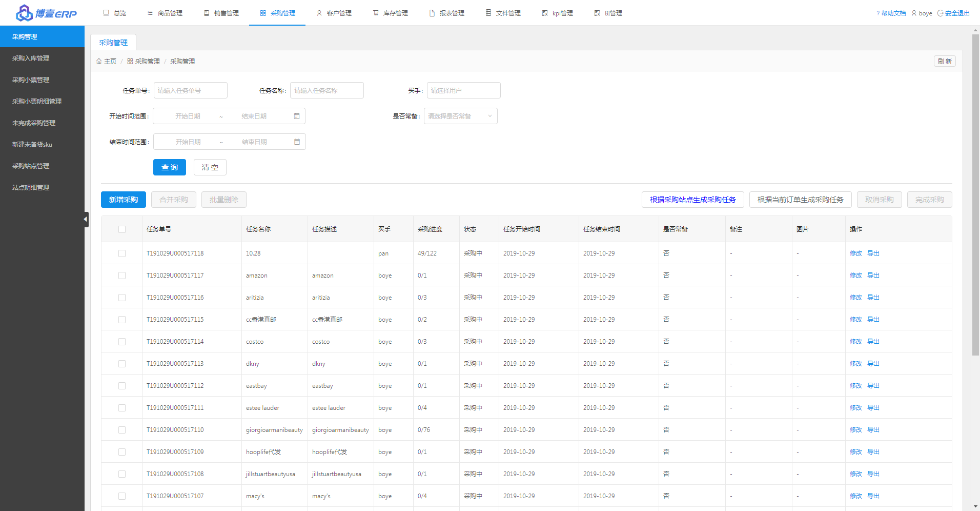
Task: Click the 新增采购 button
Action: 124,200
